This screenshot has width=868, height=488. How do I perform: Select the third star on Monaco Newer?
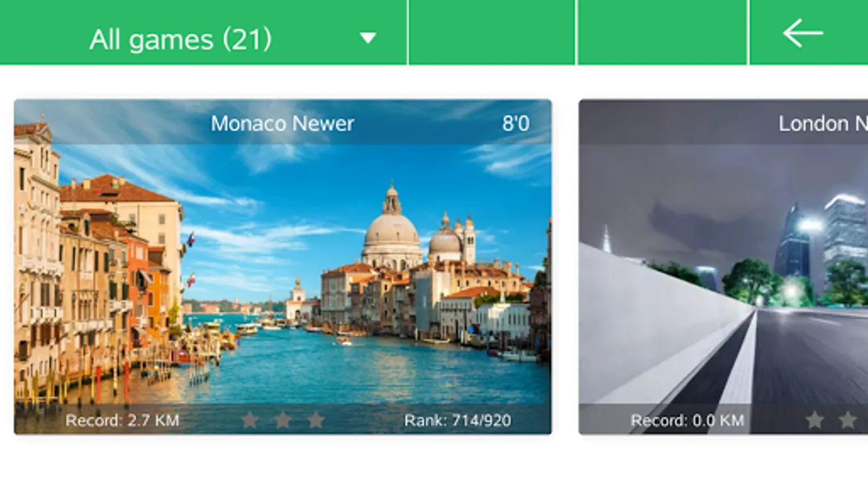[315, 420]
